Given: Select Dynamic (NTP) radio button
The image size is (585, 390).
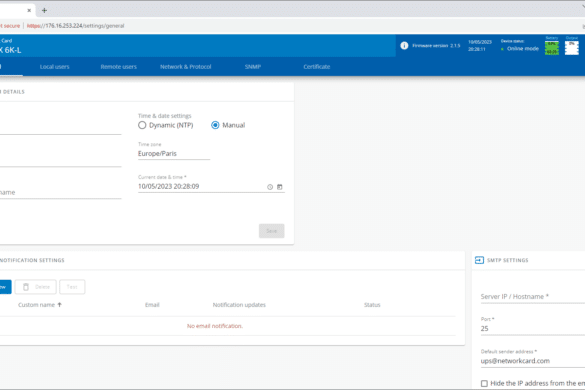Looking at the screenshot, I should (x=142, y=125).
